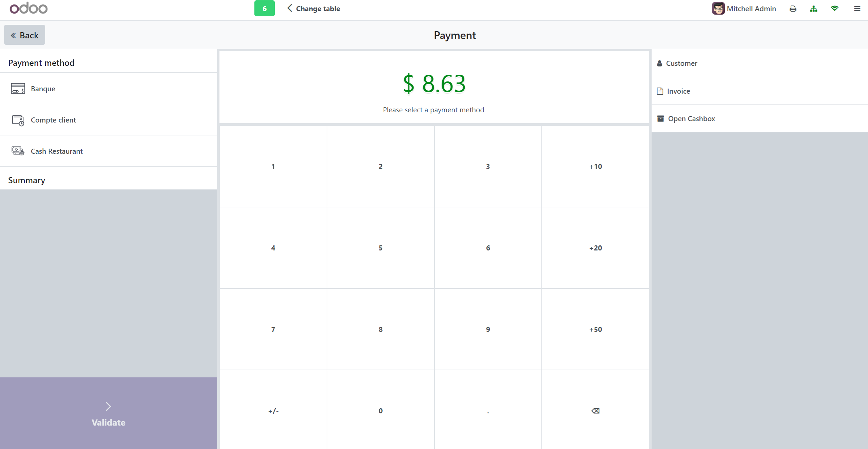Validate the payment
This screenshot has height=449, width=868.
pyautogui.click(x=109, y=413)
